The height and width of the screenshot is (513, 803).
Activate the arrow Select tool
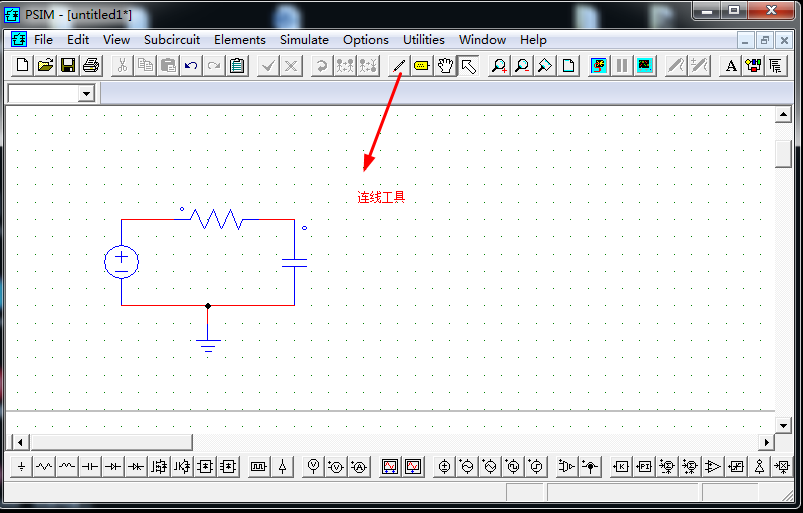tap(468, 66)
